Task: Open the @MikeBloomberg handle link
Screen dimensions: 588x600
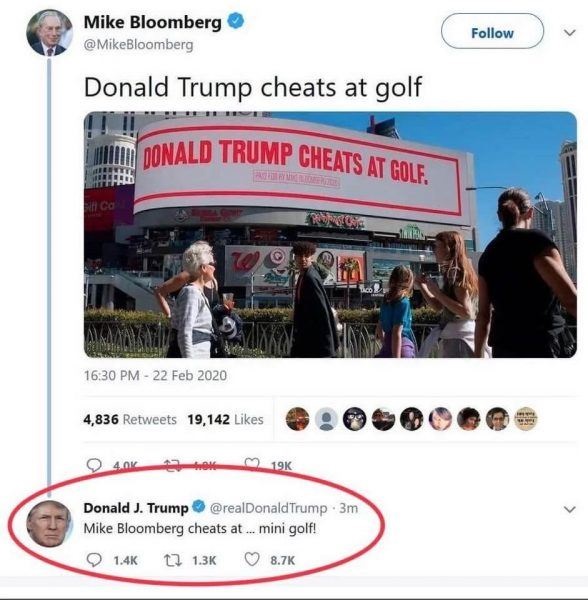Action: (x=138, y=45)
